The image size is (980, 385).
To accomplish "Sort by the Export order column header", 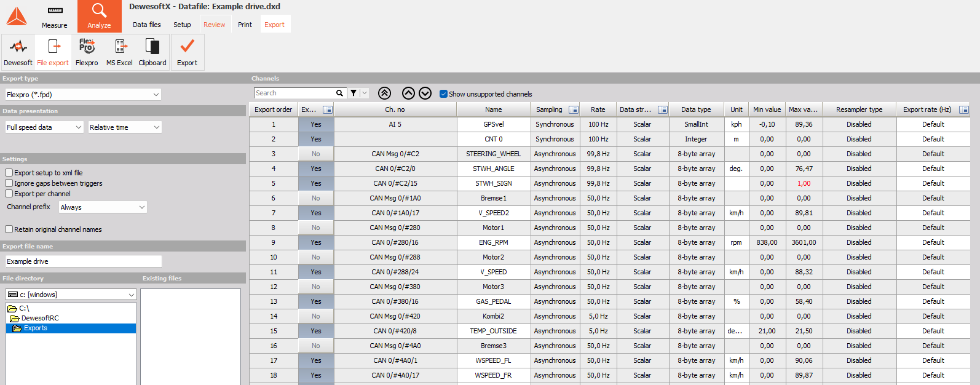I will pos(274,109).
